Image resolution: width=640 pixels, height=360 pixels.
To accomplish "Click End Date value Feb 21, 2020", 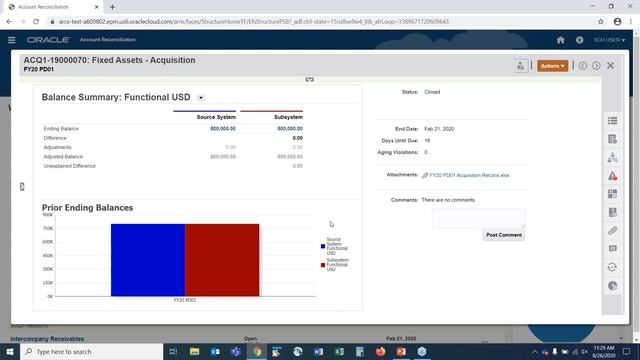I will (x=439, y=129).
